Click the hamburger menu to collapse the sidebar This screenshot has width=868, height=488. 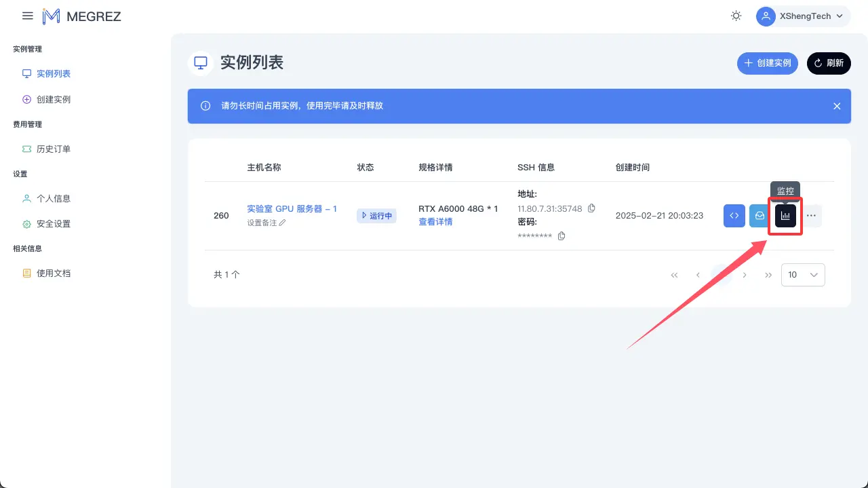27,16
